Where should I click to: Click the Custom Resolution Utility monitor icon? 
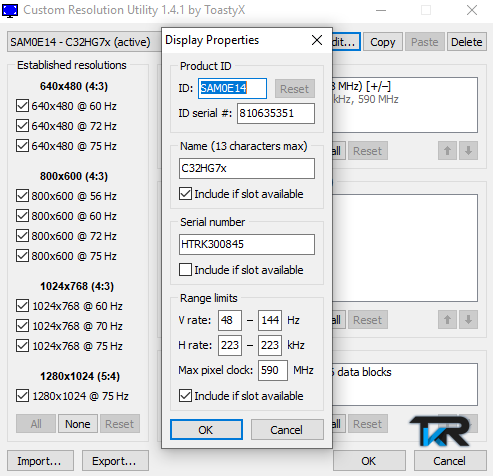[x=10, y=10]
